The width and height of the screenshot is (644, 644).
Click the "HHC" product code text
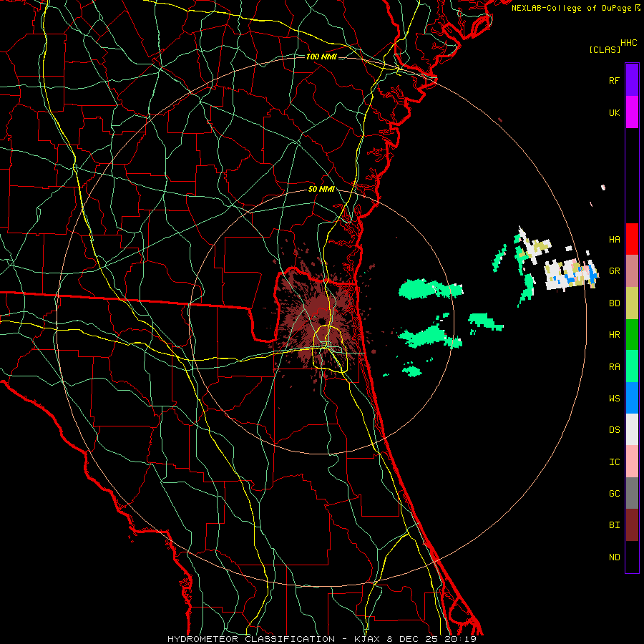click(628, 43)
